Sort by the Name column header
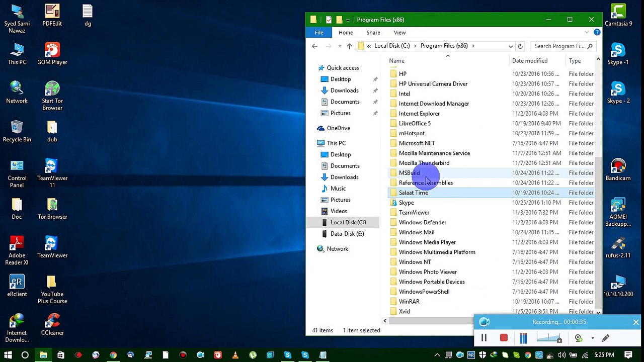Viewport: 644px width, 362px height. 396,61
